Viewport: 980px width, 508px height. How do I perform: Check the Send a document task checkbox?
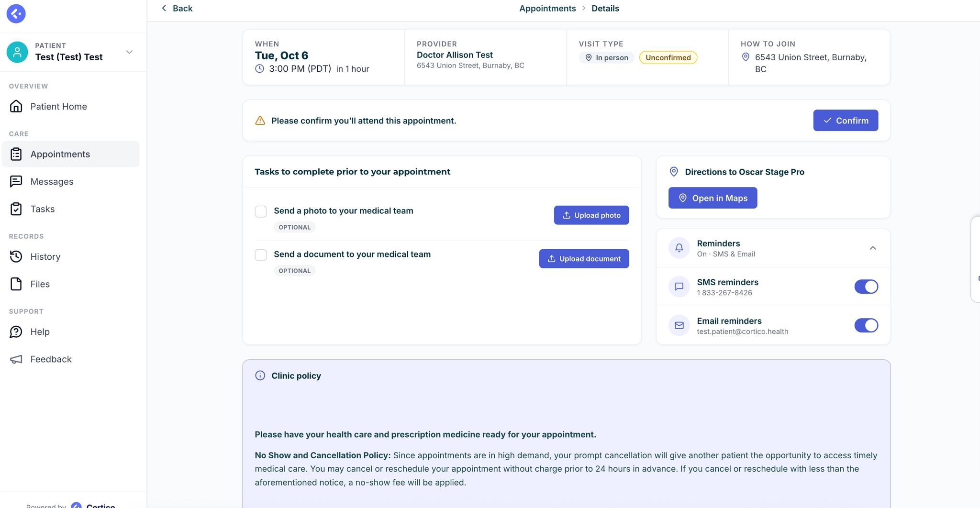click(261, 255)
